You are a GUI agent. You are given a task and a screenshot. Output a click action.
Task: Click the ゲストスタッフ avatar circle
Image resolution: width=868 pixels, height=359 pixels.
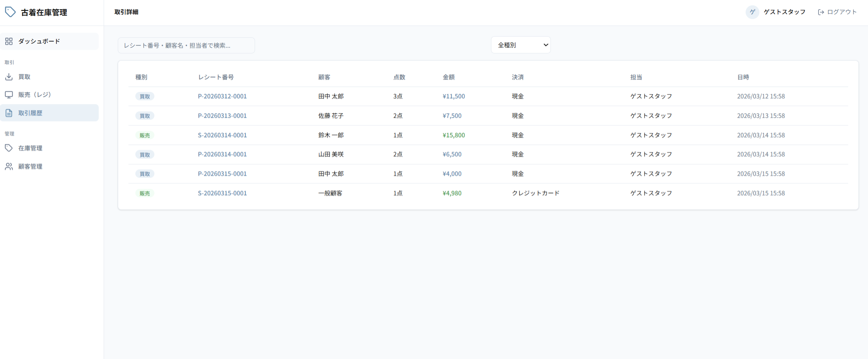[x=752, y=12]
